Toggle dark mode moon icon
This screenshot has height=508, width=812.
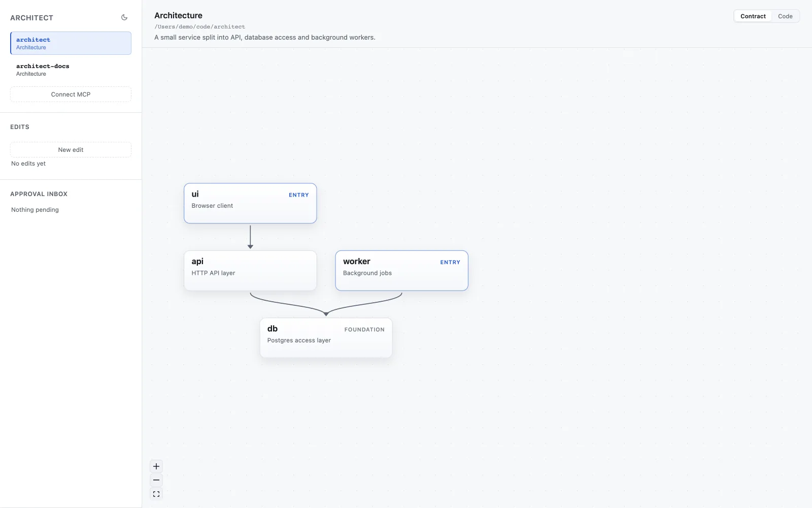coord(124,17)
